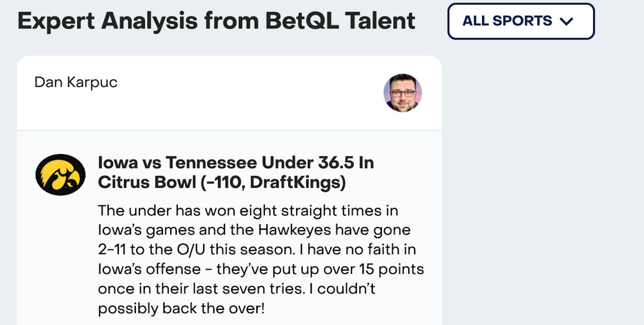Click the word Talent in the heading
The width and height of the screenshot is (644, 325).
pos(380,21)
